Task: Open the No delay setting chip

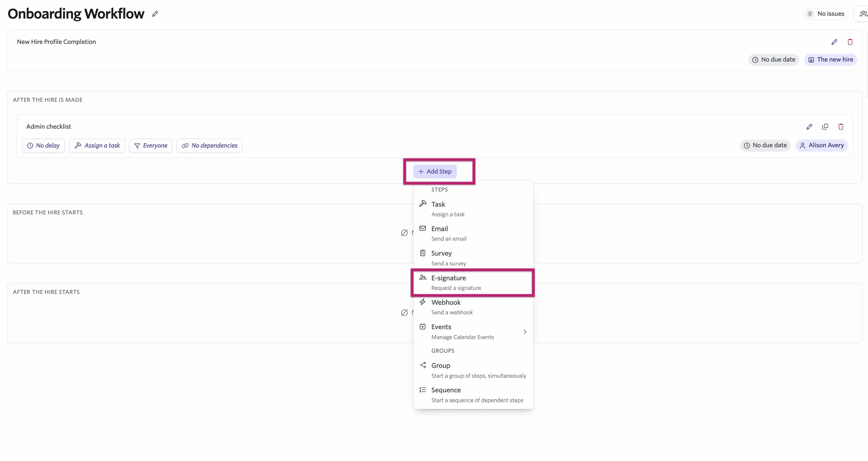Action: click(x=44, y=146)
